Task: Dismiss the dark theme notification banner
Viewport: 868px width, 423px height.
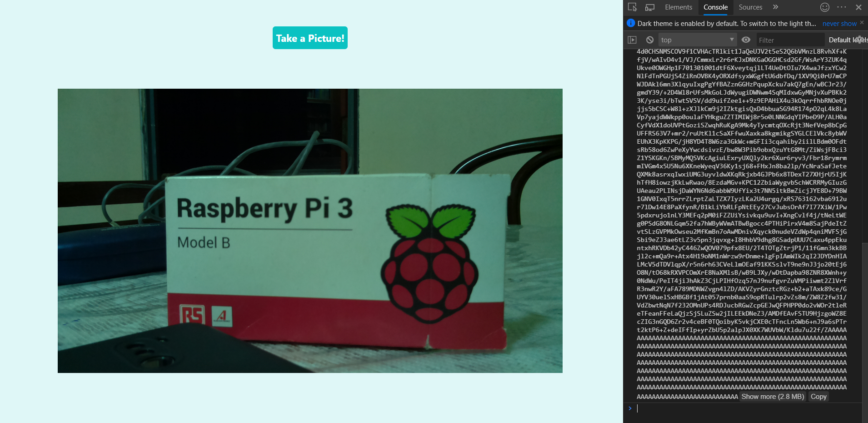Action: click(862, 22)
